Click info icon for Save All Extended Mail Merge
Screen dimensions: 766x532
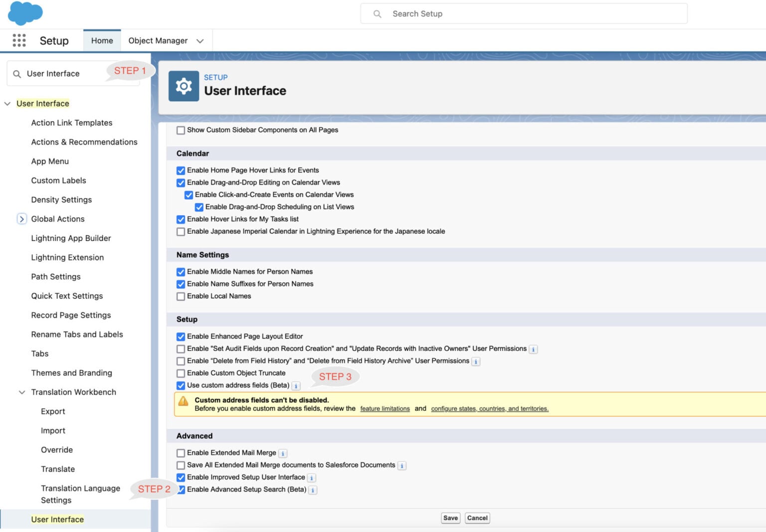click(402, 466)
